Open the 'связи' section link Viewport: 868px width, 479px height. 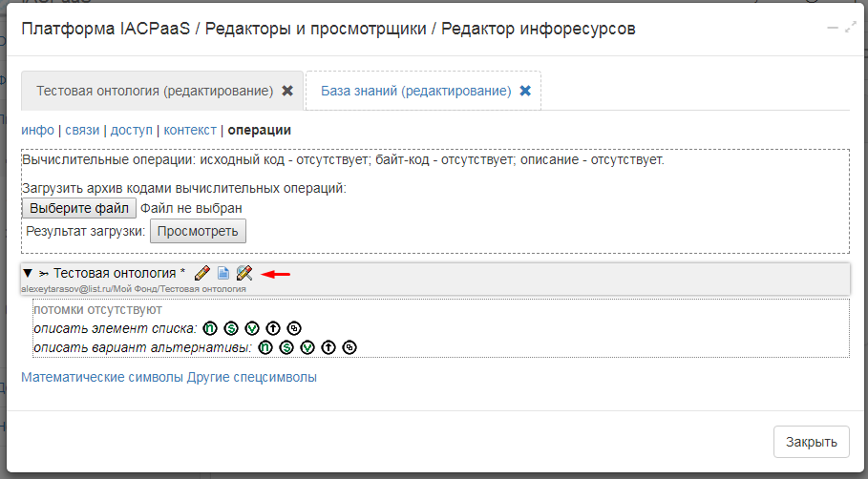(x=82, y=130)
